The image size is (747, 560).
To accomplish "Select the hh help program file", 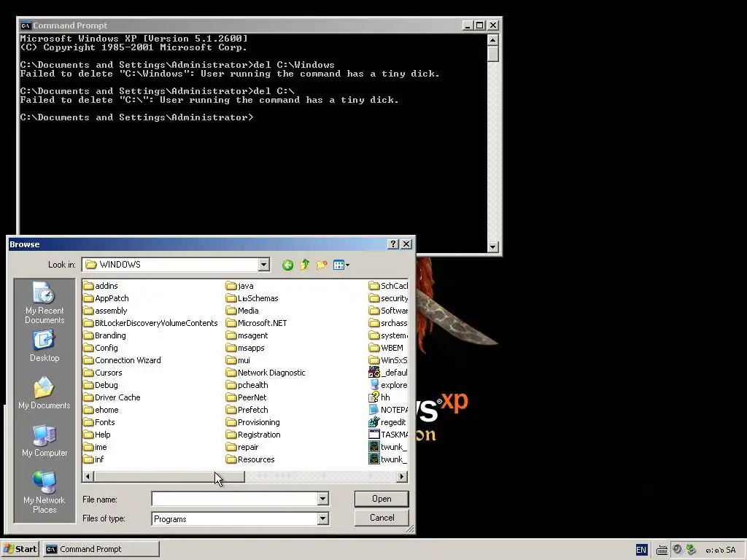I will pyautogui.click(x=379, y=397).
